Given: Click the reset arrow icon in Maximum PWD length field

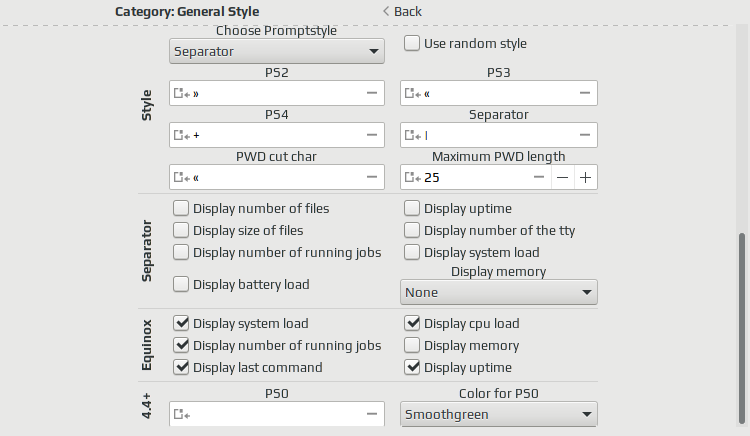Looking at the screenshot, I should (x=413, y=177).
